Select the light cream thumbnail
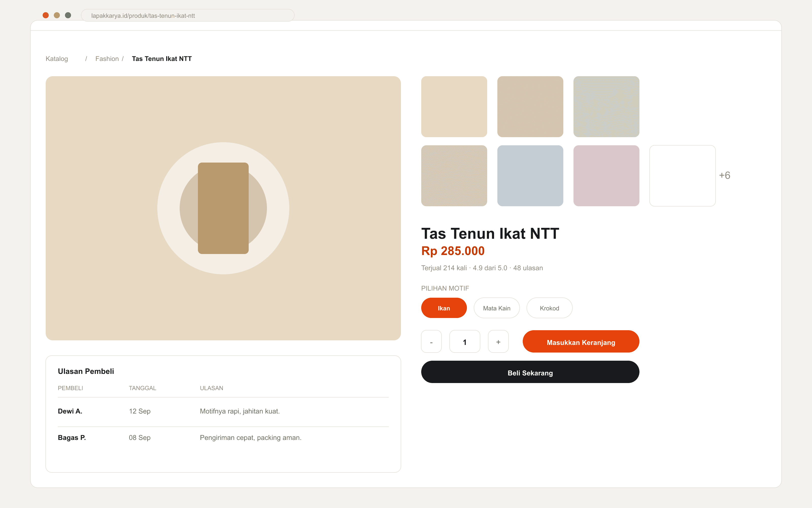 pos(454,106)
